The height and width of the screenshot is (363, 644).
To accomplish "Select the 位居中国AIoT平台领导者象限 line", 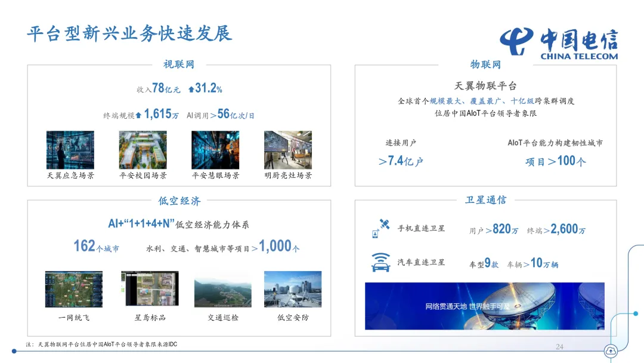I will coord(486,113).
